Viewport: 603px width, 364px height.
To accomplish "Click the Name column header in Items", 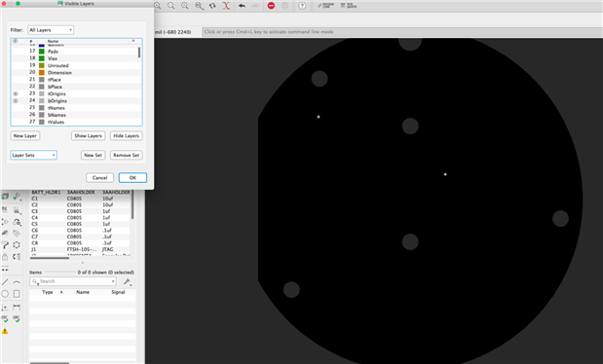I will click(x=83, y=292).
